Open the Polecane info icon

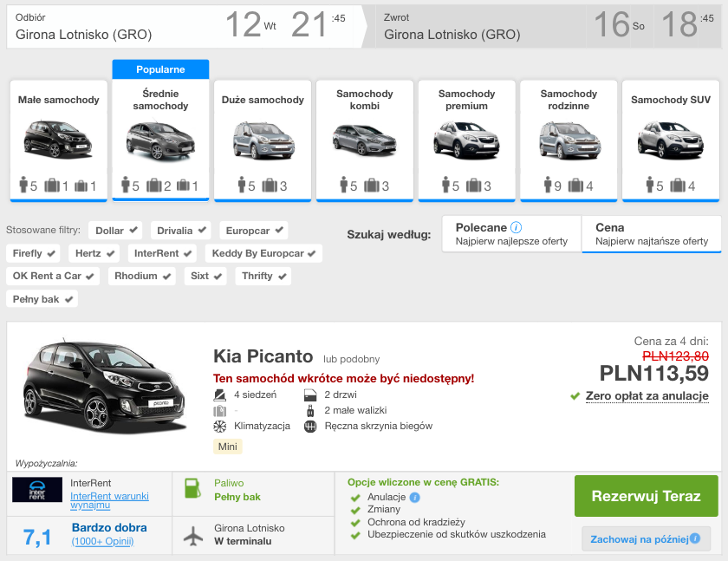click(x=516, y=227)
